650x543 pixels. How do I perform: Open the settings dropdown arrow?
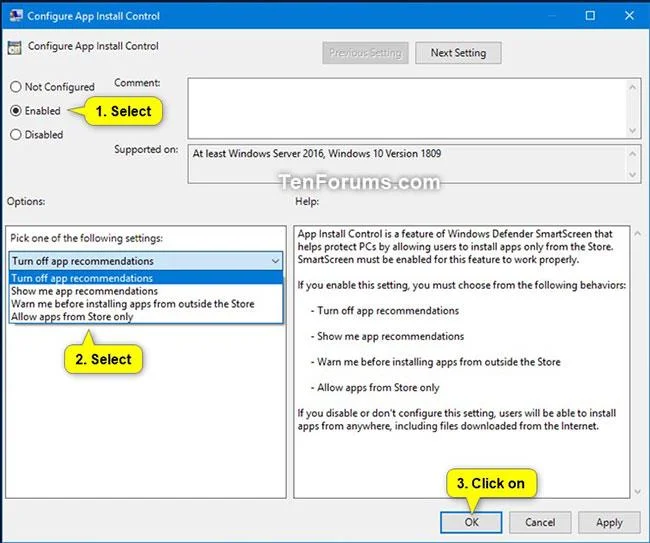click(x=275, y=261)
